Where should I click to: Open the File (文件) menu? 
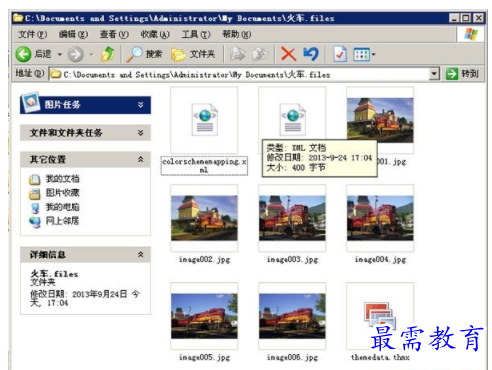[32, 34]
